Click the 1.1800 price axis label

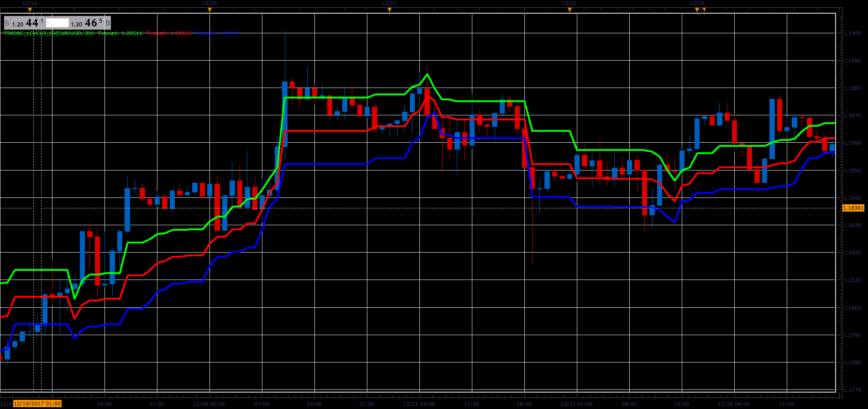click(x=852, y=308)
